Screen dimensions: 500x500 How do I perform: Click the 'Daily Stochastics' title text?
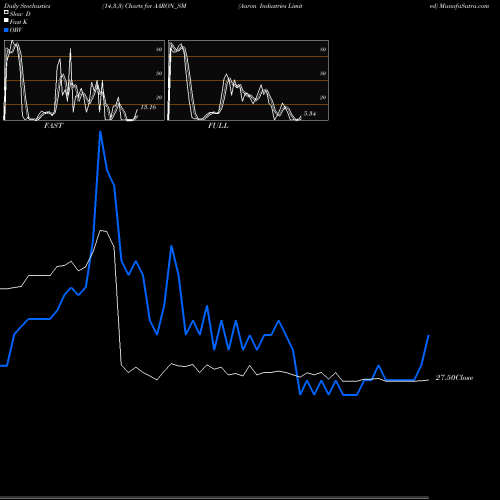[x=27, y=6]
